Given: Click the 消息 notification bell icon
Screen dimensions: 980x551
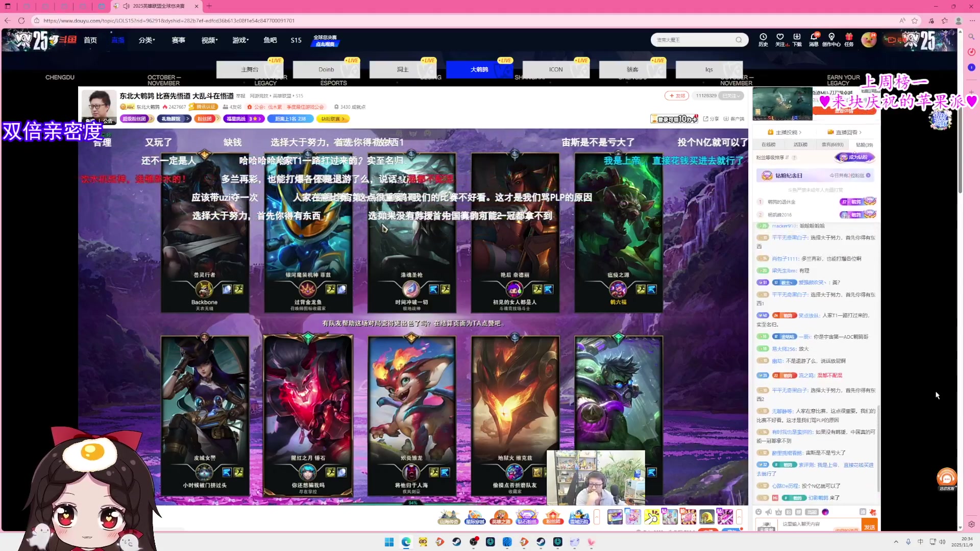Looking at the screenshot, I should coord(814,37).
